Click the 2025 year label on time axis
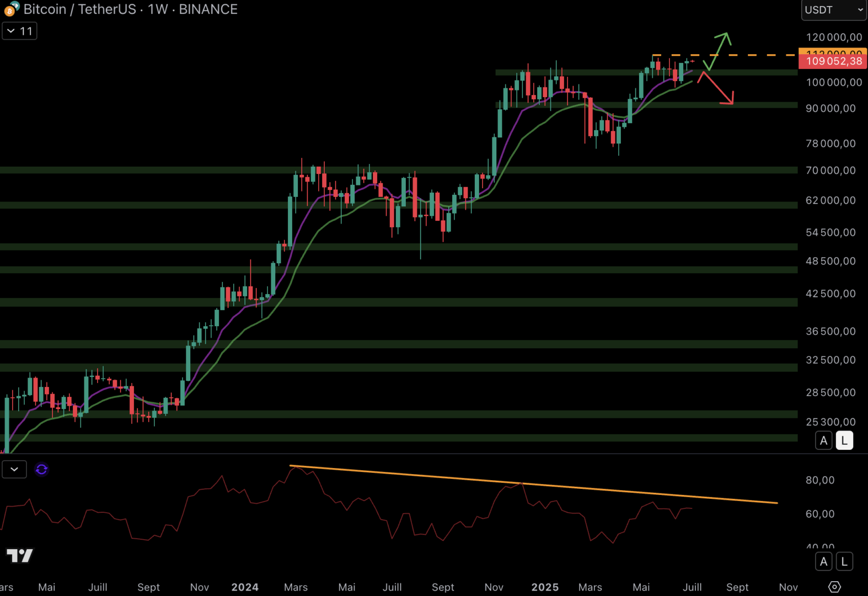Screen dimensions: 868x596 (545, 587)
